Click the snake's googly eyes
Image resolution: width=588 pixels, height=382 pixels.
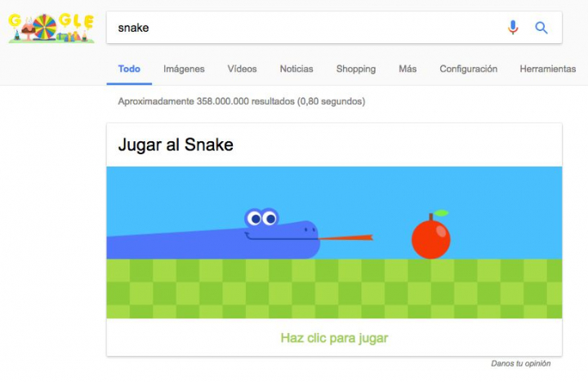(262, 217)
